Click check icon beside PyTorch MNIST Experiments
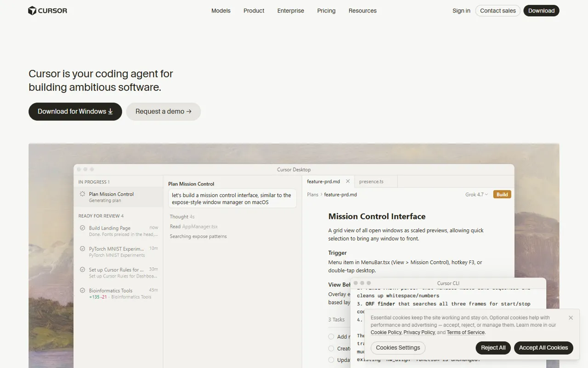The image size is (588, 368). tap(83, 249)
